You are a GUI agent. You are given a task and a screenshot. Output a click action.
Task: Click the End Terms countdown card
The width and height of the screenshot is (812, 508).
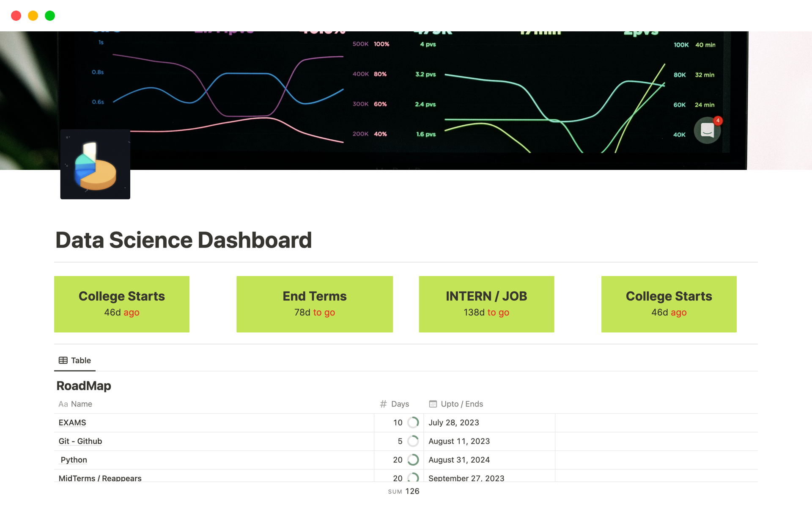314,304
